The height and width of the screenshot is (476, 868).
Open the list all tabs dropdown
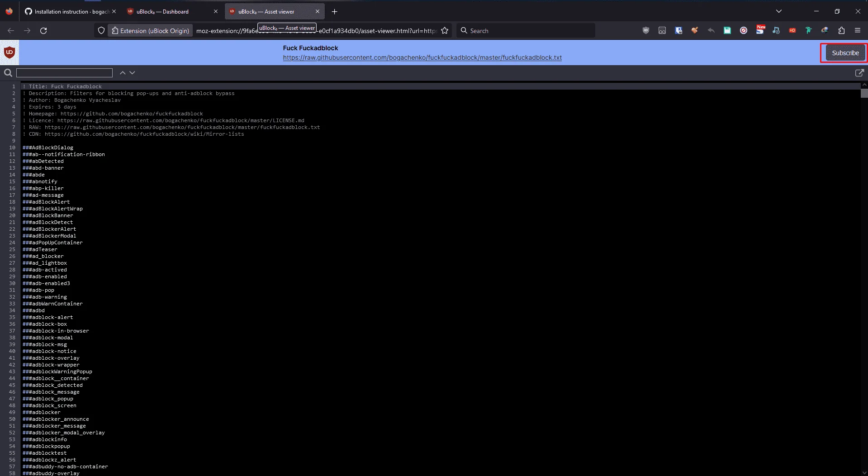point(778,11)
